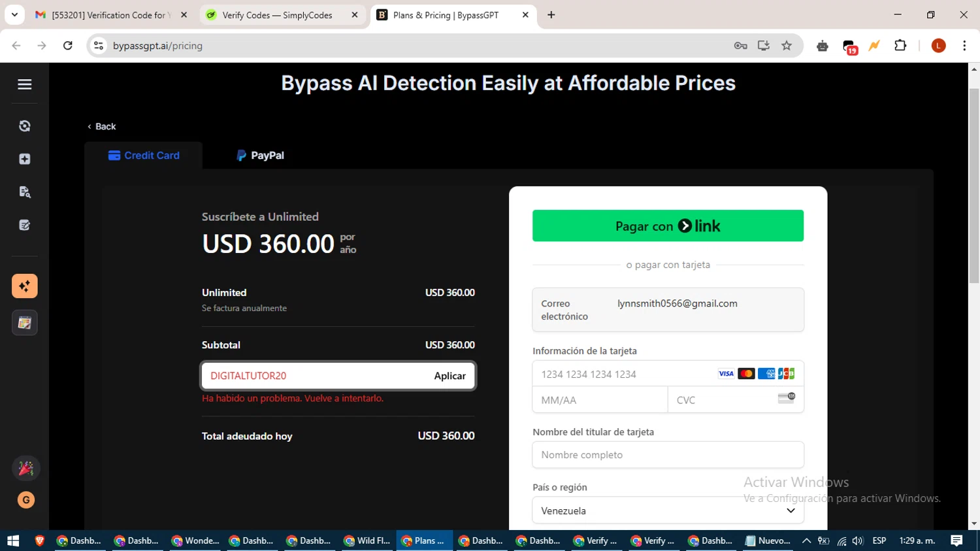Viewport: 980px width, 551px height.
Task: Click the orange sparkle icon in sidebar
Action: [x=25, y=286]
